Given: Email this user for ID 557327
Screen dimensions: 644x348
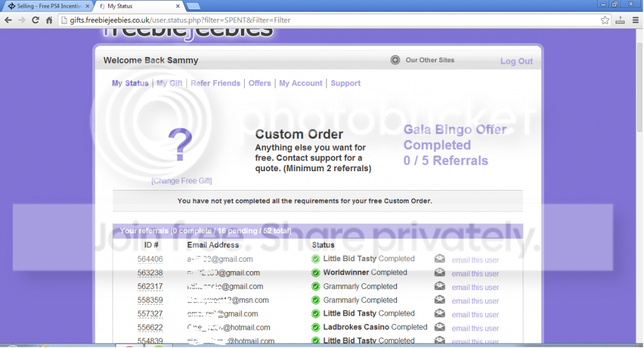Looking at the screenshot, I should (x=475, y=315).
